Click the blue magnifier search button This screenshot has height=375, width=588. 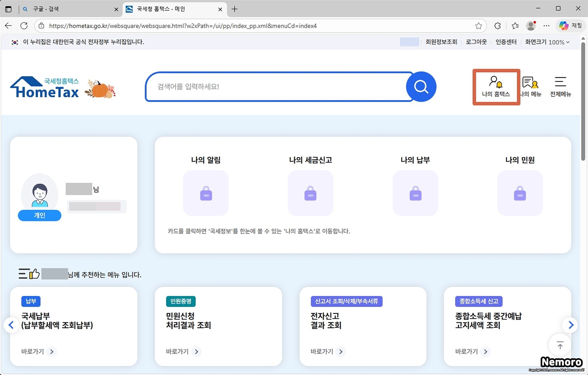point(421,87)
